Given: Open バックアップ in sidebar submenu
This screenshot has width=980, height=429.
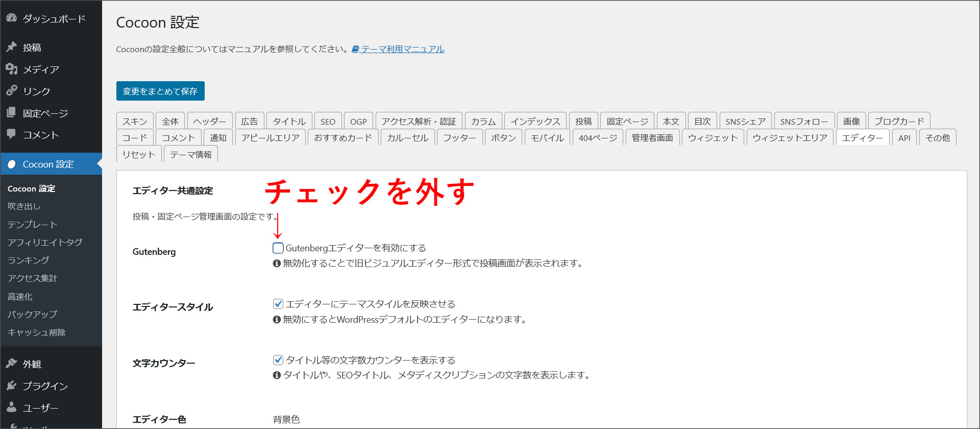Looking at the screenshot, I should click(x=32, y=314).
